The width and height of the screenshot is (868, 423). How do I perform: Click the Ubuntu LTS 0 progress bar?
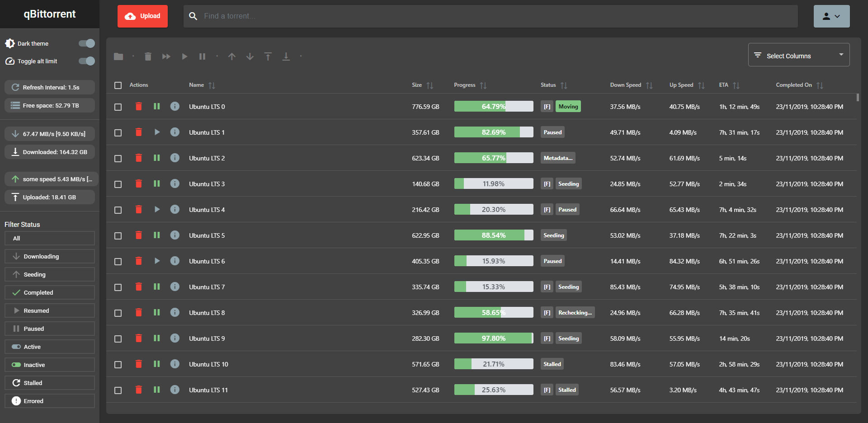pyautogui.click(x=494, y=106)
